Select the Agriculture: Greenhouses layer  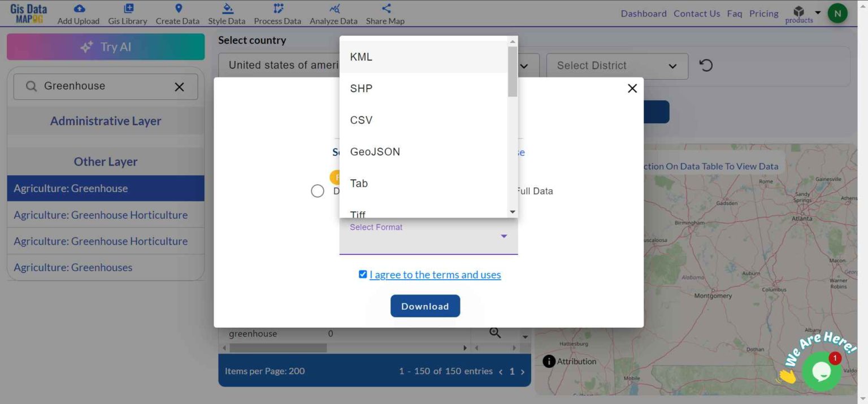click(72, 267)
